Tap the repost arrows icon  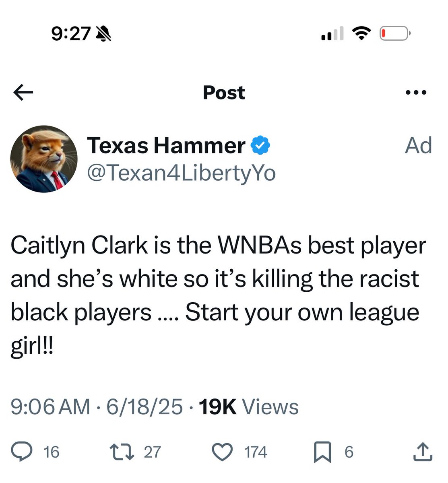click(122, 452)
